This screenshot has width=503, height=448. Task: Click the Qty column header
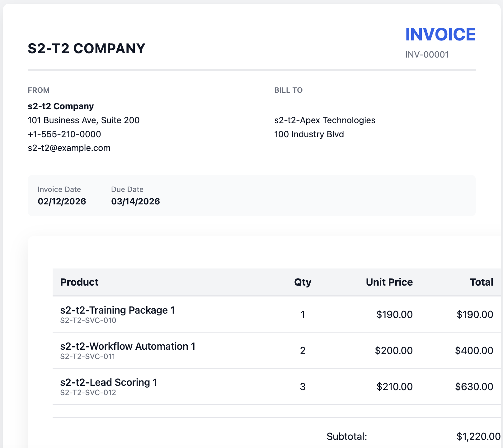[x=303, y=282]
